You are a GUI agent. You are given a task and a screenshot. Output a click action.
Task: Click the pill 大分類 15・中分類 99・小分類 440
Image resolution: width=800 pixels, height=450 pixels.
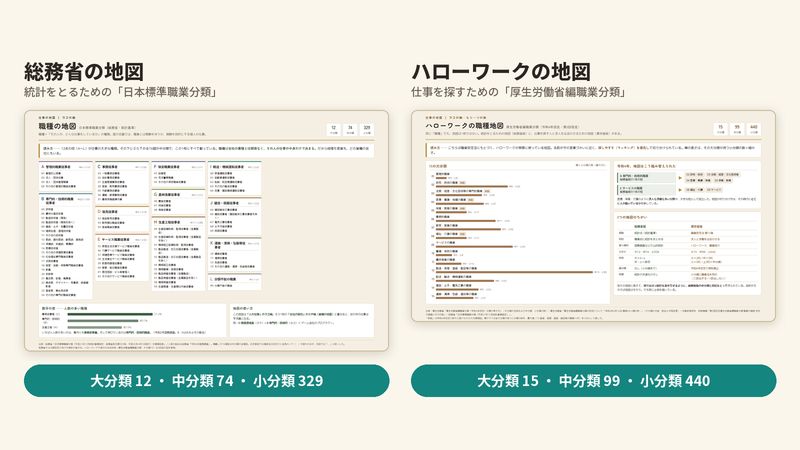tap(593, 381)
